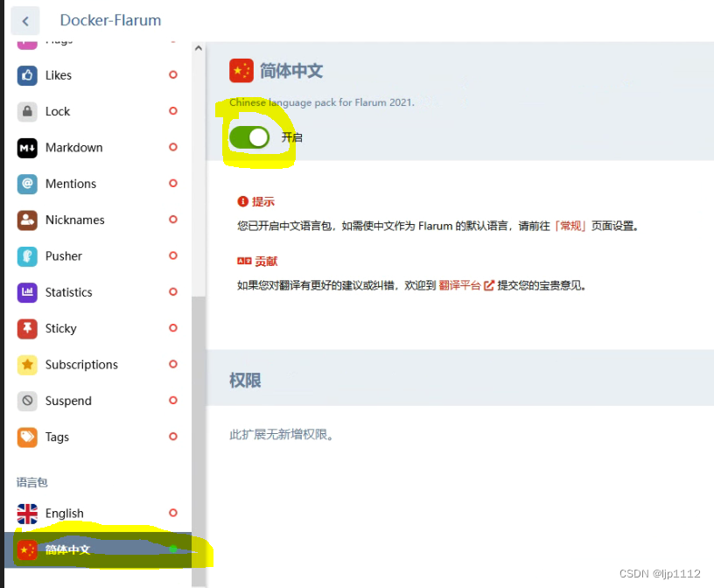
Task: Open Statistics using its chart icon
Action: 26,291
